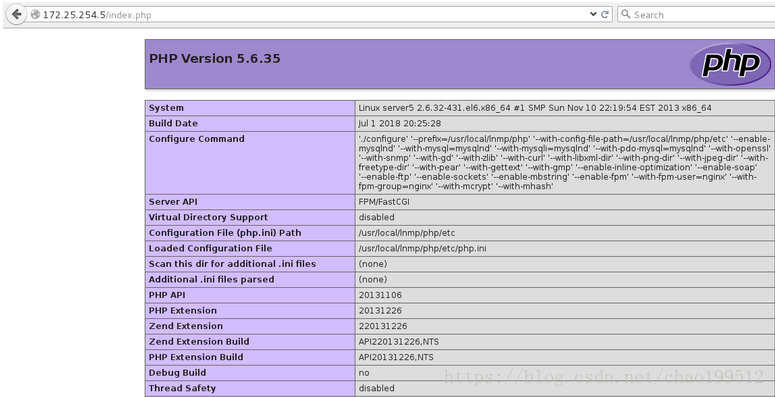Image resolution: width=775 pixels, height=397 pixels.
Task: Select (none) value for Scan this dir
Action: (x=373, y=264)
